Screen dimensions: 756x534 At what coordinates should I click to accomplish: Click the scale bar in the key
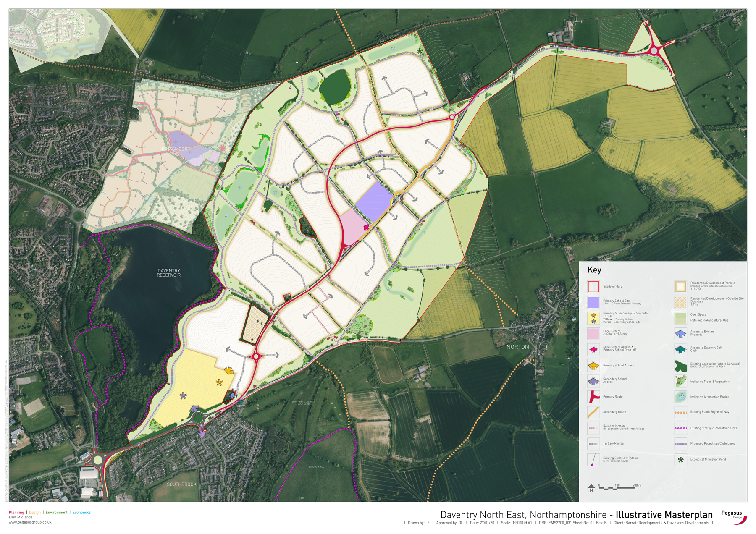(x=617, y=488)
